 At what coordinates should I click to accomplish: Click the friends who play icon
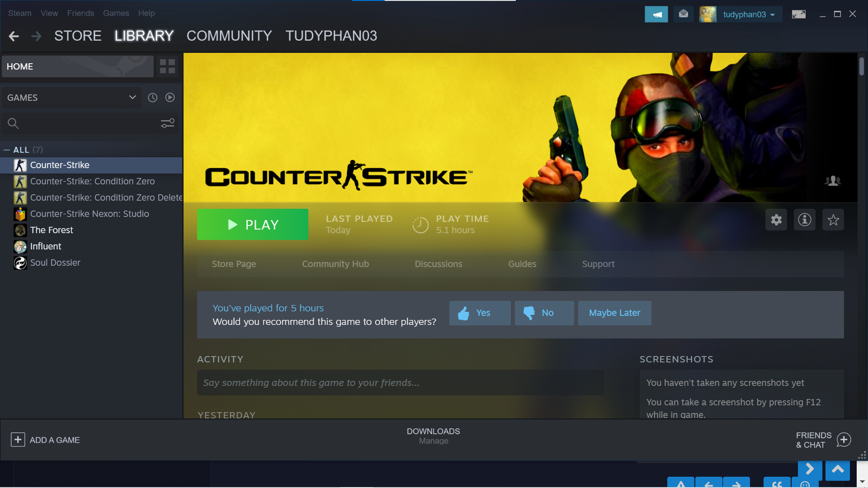[832, 181]
